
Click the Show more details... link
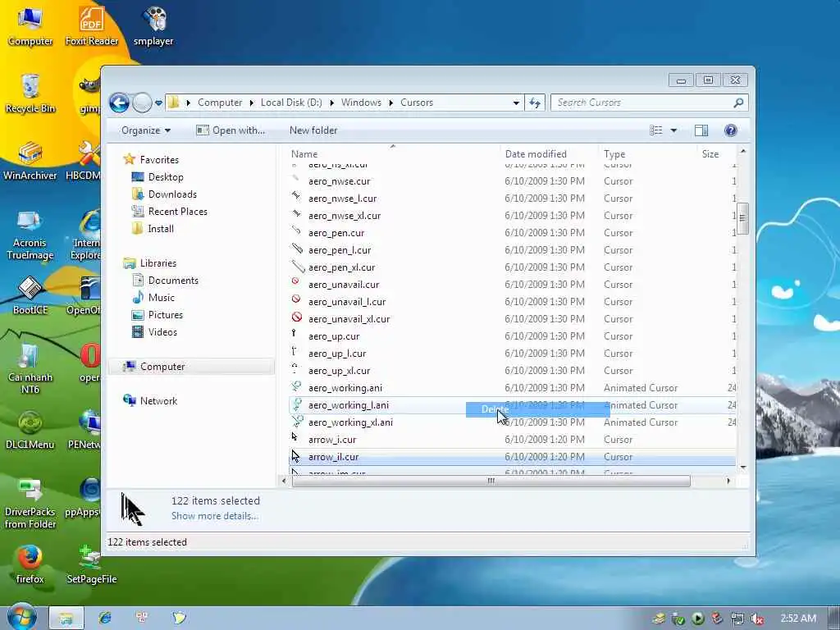(215, 516)
